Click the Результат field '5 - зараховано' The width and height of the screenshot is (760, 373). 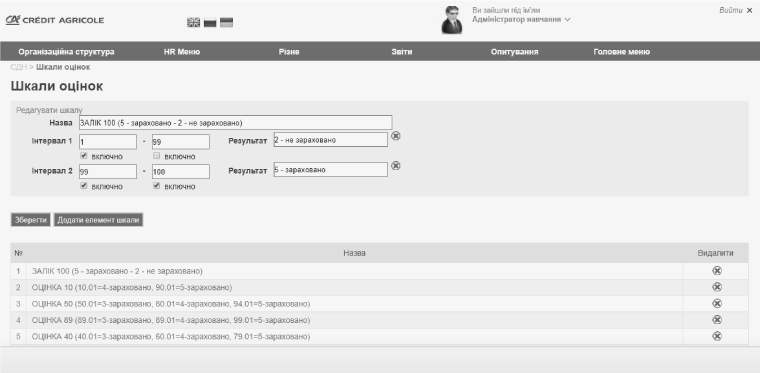tap(331, 170)
